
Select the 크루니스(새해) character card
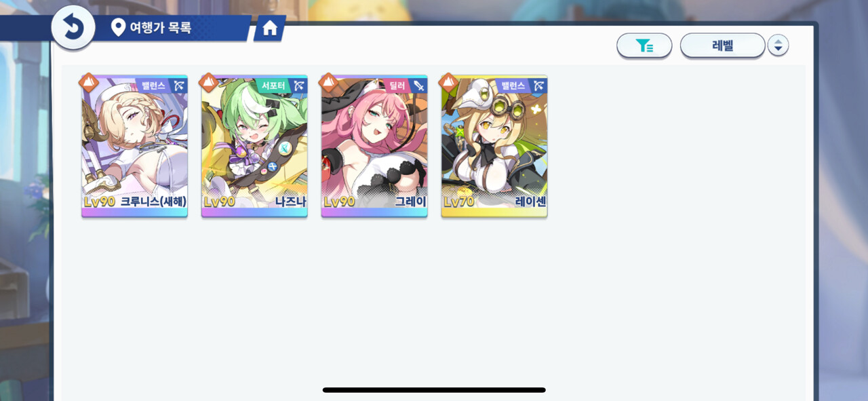pyautogui.click(x=134, y=146)
